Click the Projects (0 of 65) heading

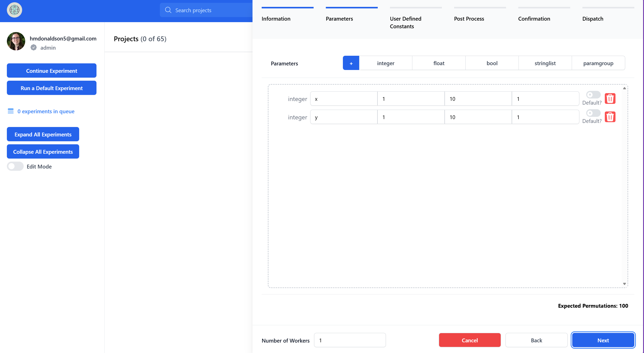point(140,39)
